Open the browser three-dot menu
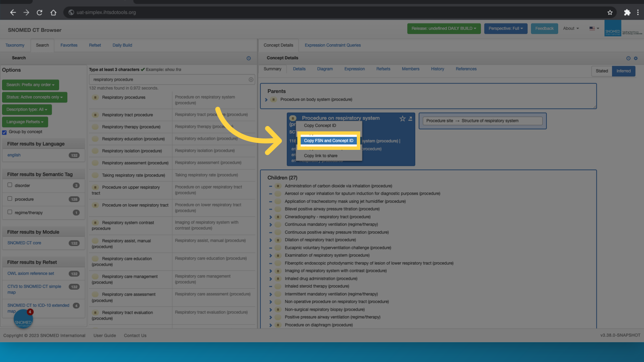This screenshot has width=644, height=362. (x=638, y=12)
